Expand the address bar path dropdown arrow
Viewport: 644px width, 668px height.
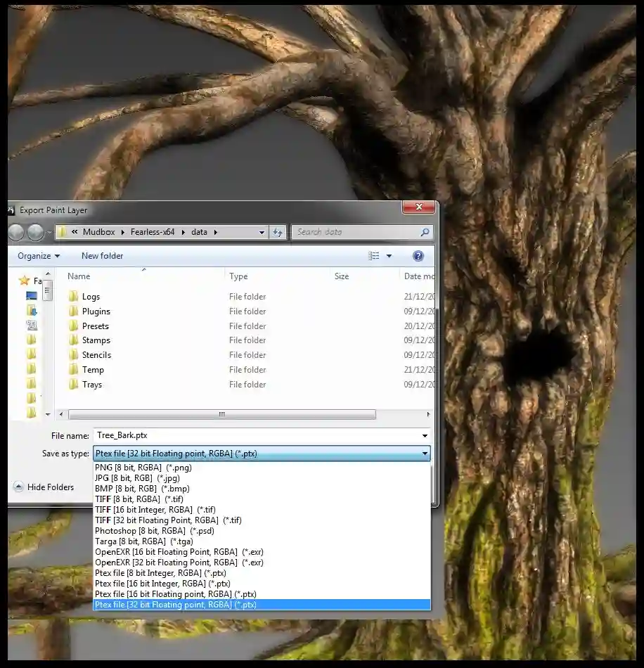click(x=262, y=232)
